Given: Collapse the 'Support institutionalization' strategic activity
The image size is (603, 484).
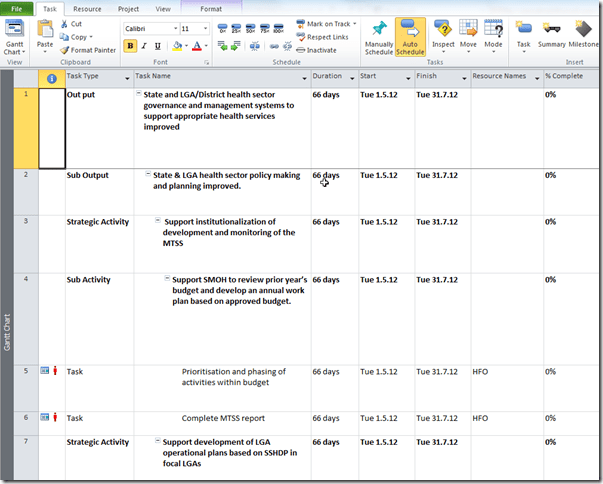Looking at the screenshot, I should tap(157, 221).
